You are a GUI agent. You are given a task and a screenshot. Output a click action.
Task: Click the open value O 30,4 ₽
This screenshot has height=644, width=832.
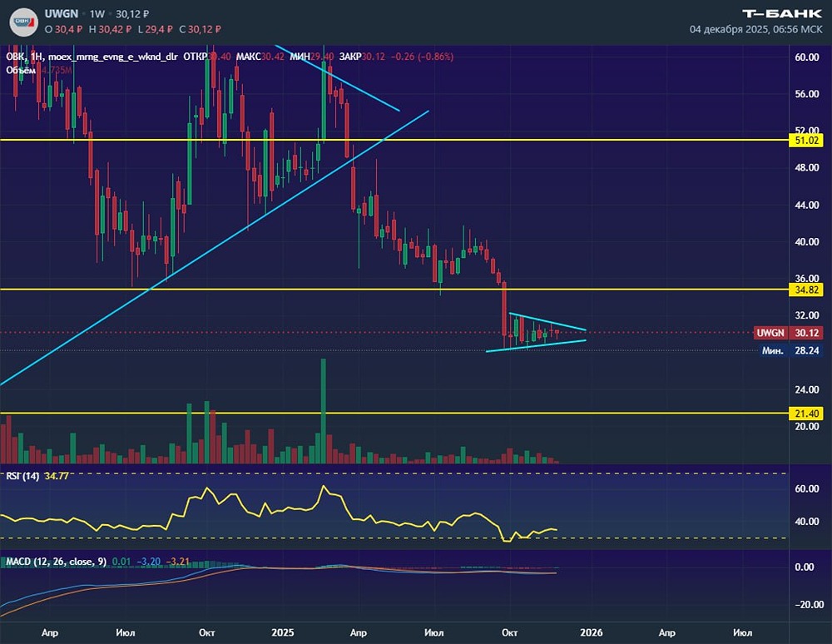pos(64,30)
